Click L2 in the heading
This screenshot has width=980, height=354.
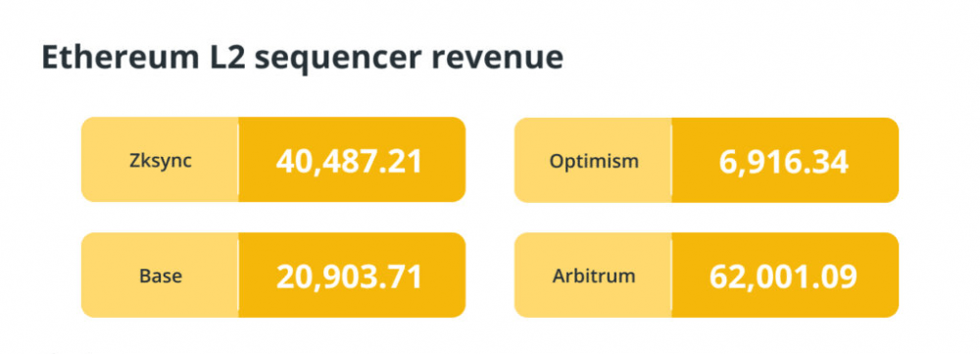[212, 57]
